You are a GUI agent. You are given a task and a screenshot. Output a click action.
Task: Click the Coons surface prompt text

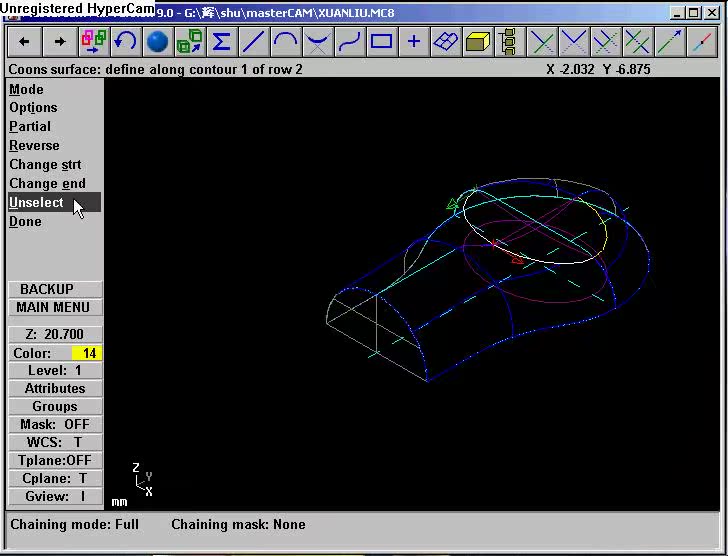[156, 70]
